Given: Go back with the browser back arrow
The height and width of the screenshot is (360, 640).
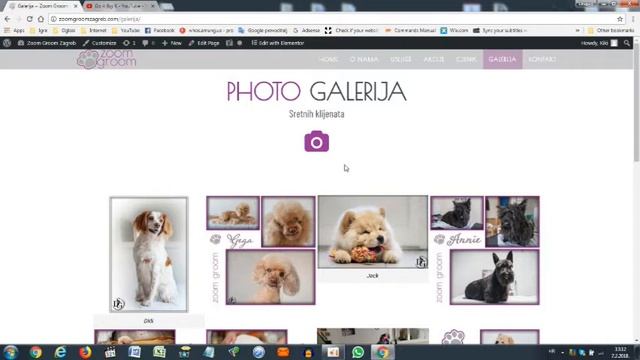Looking at the screenshot, I should 7,19.
